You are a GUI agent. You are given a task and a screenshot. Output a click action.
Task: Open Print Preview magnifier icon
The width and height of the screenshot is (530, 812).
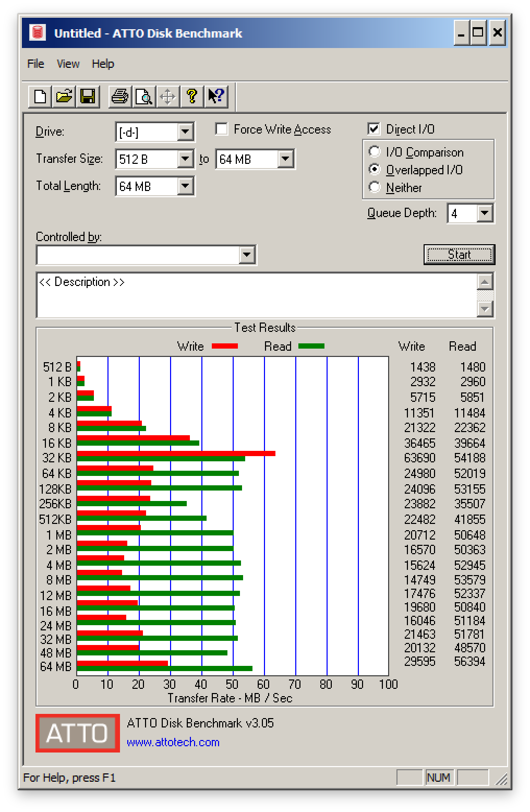pyautogui.click(x=143, y=97)
